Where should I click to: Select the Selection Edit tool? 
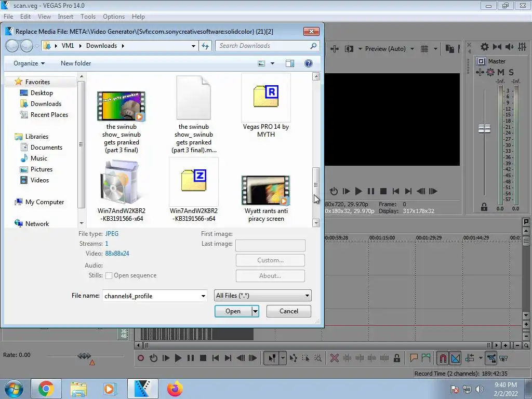pyautogui.click(x=305, y=358)
